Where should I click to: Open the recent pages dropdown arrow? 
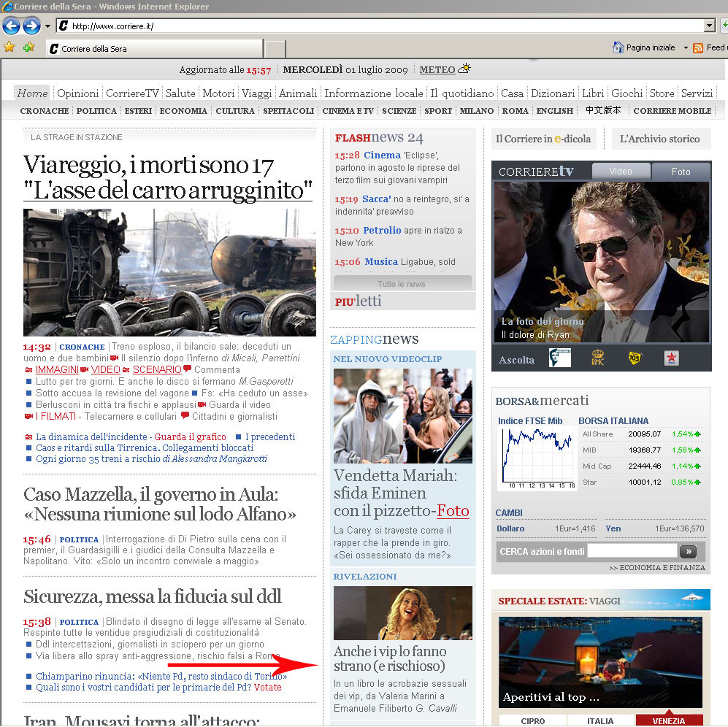pos(47,26)
